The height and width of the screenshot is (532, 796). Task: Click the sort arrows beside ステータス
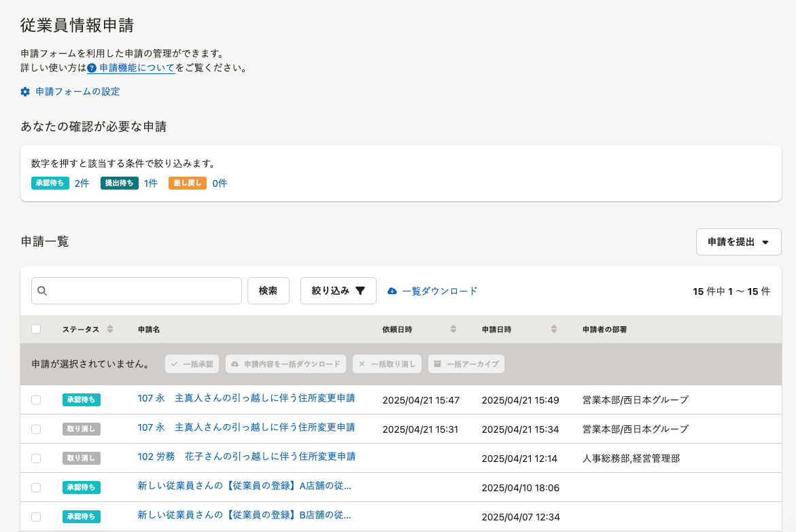coord(110,330)
